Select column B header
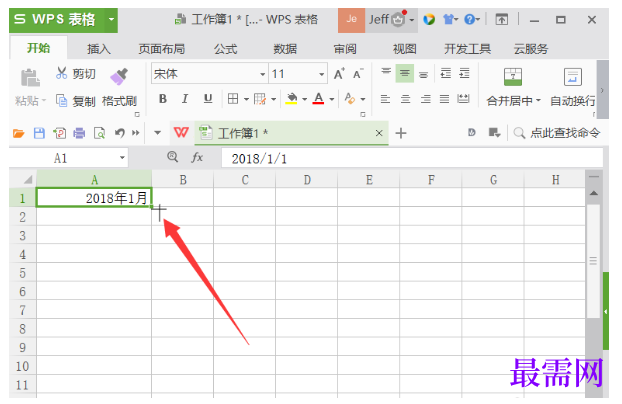Image resolution: width=622 pixels, height=404 pixels. pyautogui.click(x=182, y=179)
